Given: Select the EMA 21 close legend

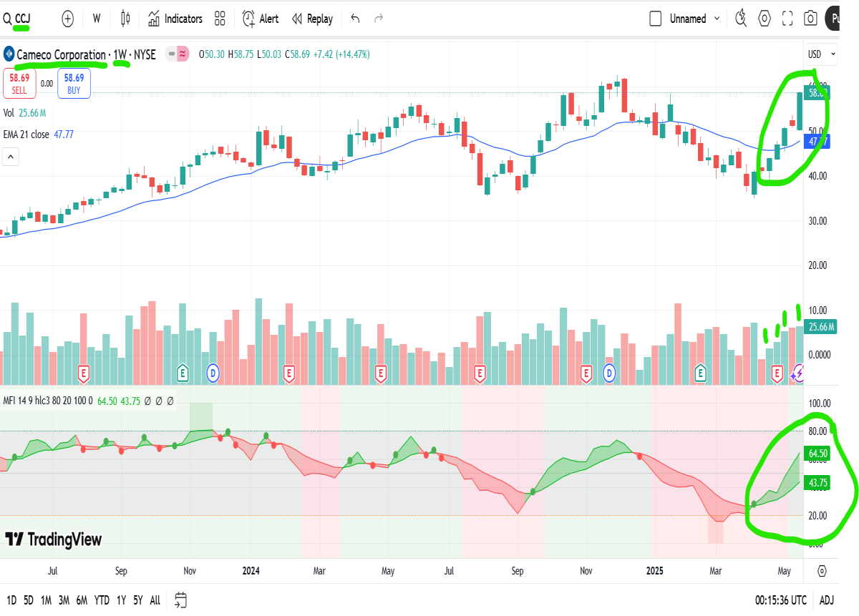Looking at the screenshot, I should tap(39, 134).
